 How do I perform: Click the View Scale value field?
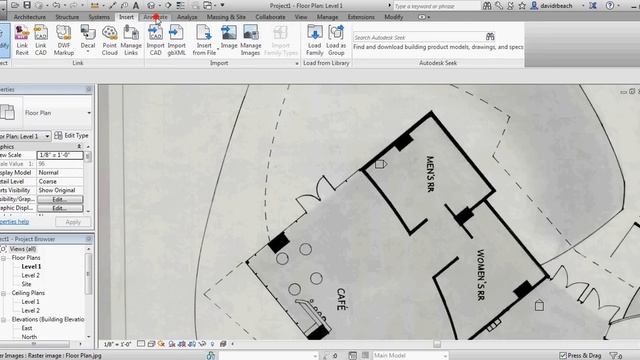[60, 155]
